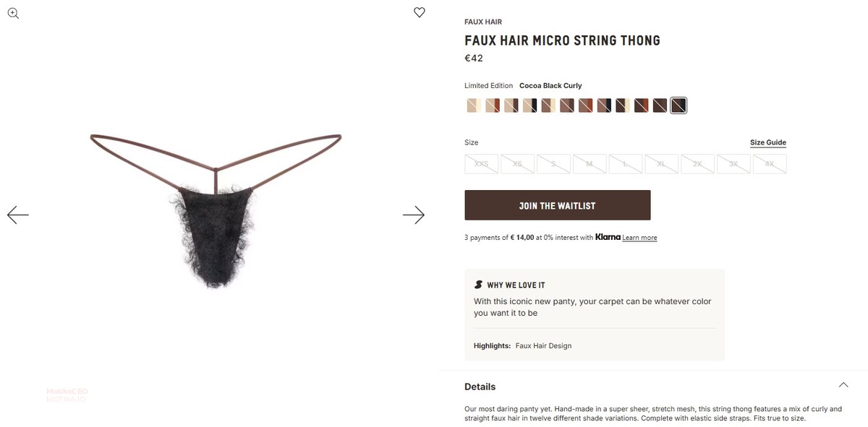Open the Size Guide link
Viewport: 868px width, 427px height.
(767, 142)
